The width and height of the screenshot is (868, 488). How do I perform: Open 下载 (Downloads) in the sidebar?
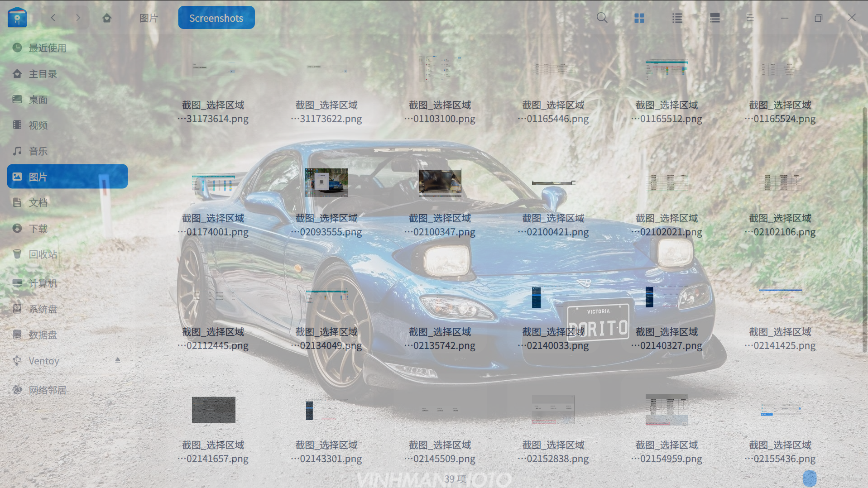[67, 229]
